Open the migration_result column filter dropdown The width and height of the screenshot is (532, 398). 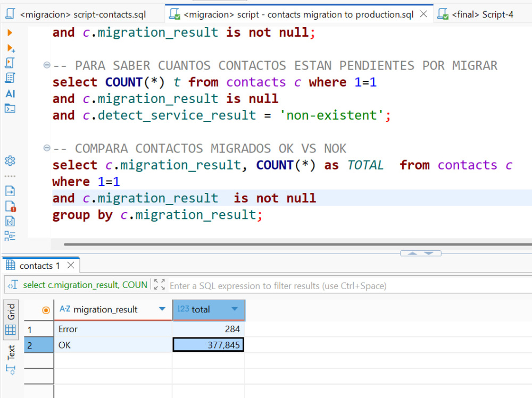point(162,309)
